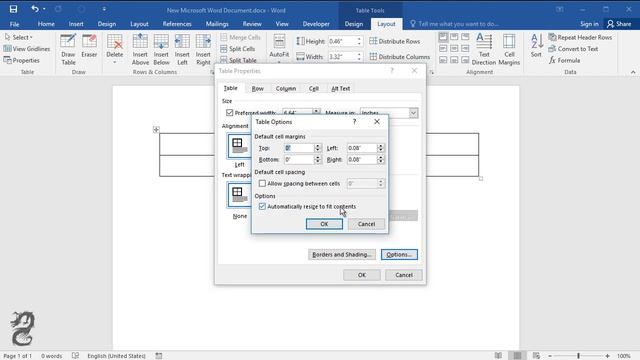Click the Insert Above icon
Viewport: 640px width, 360px height.
click(140, 49)
